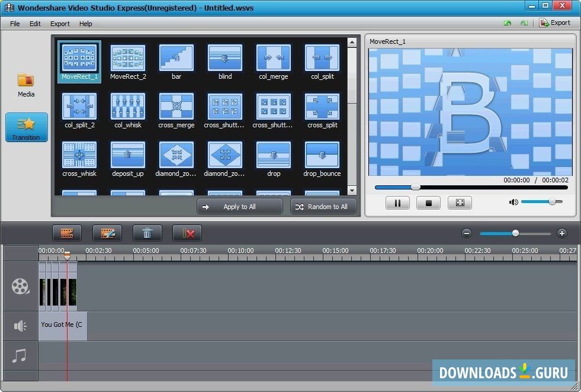This screenshot has height=392, width=581.
Task: Click the delete trash can icon
Action: click(x=147, y=233)
